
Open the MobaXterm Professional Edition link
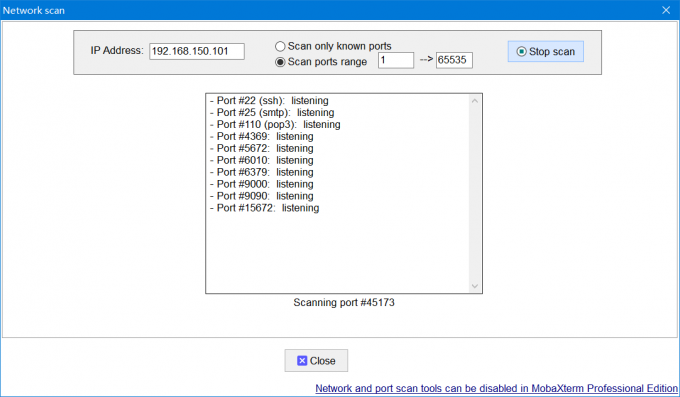tap(497, 388)
